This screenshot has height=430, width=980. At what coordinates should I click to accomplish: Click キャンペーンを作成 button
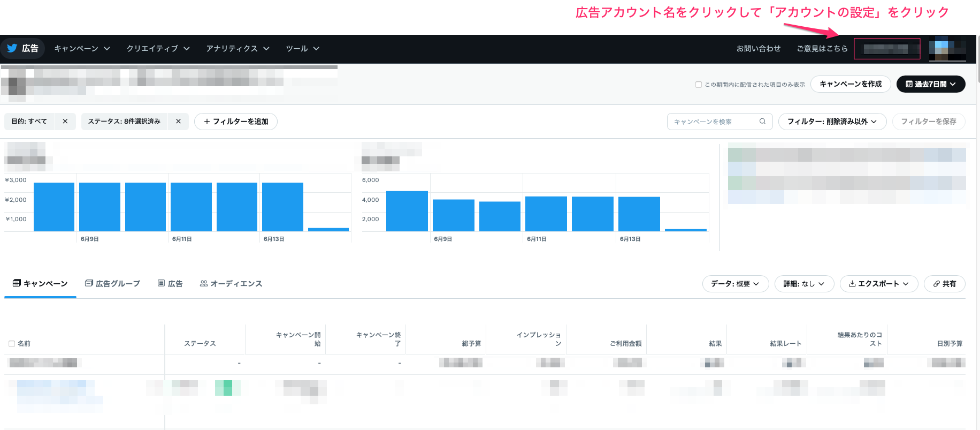point(851,84)
